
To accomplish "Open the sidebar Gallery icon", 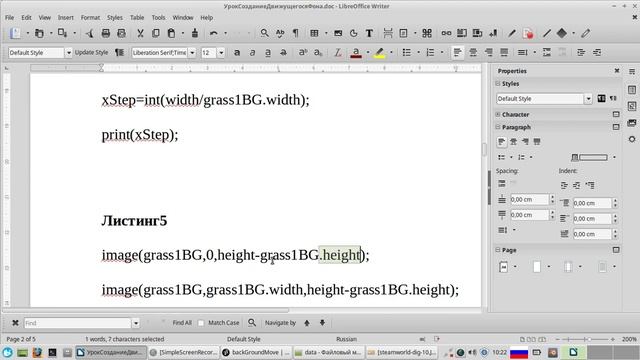I will click(632, 123).
